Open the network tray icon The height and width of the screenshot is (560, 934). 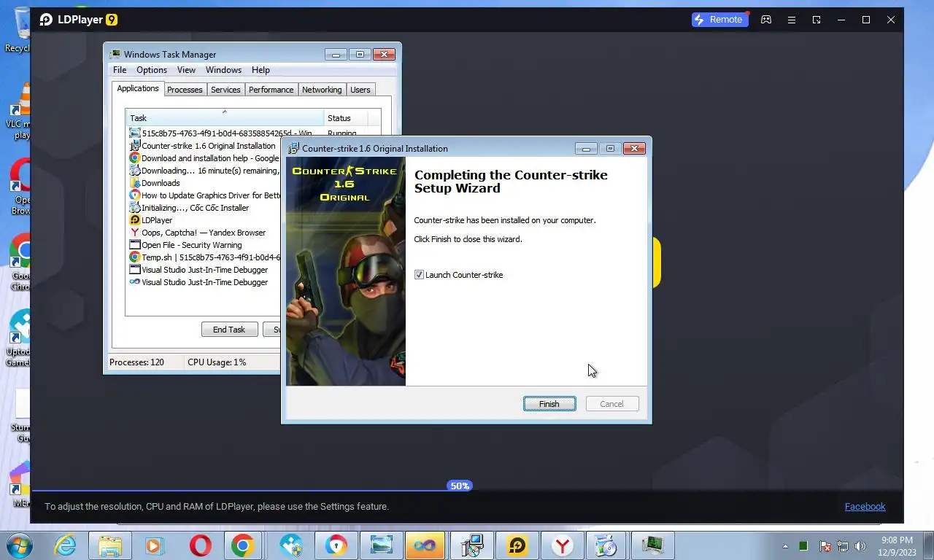(843, 545)
